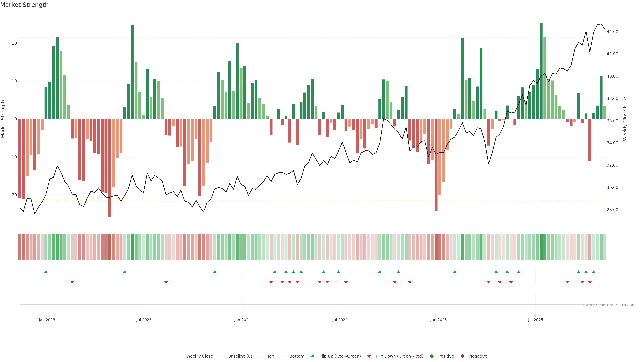644x362 pixels.
Task: Hide the Bottom threshold line via legend
Action: [297, 356]
